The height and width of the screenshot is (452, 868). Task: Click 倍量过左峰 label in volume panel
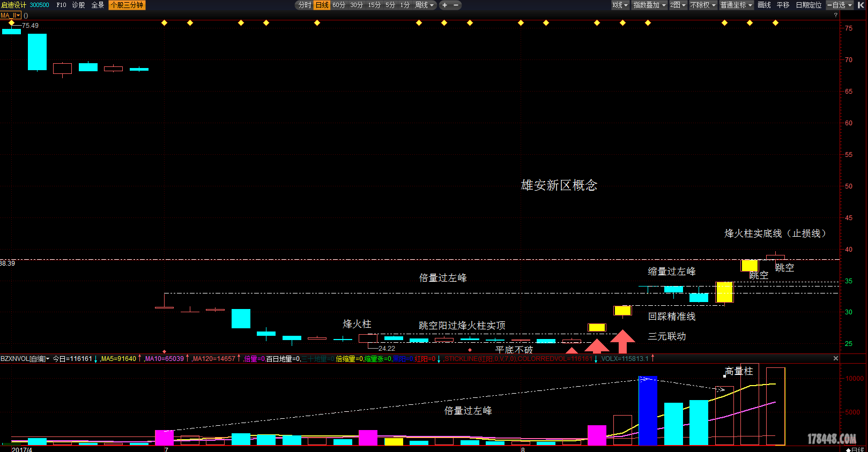coord(468,411)
